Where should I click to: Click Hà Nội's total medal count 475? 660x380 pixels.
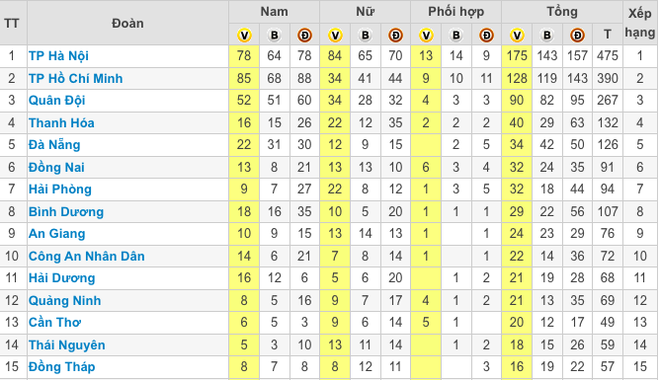pos(607,56)
